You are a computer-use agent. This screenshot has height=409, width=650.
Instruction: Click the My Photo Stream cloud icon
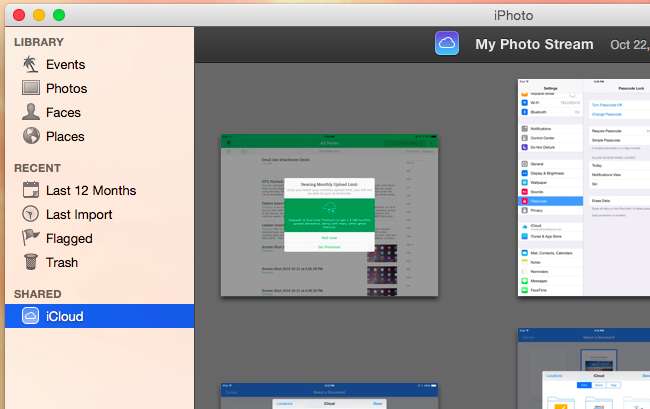(447, 43)
